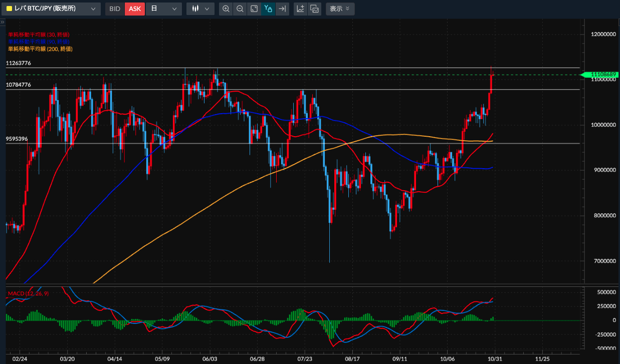Click the MACD (12, 26, 9) indicator label
Screen dimensions: 620x364
point(28,293)
